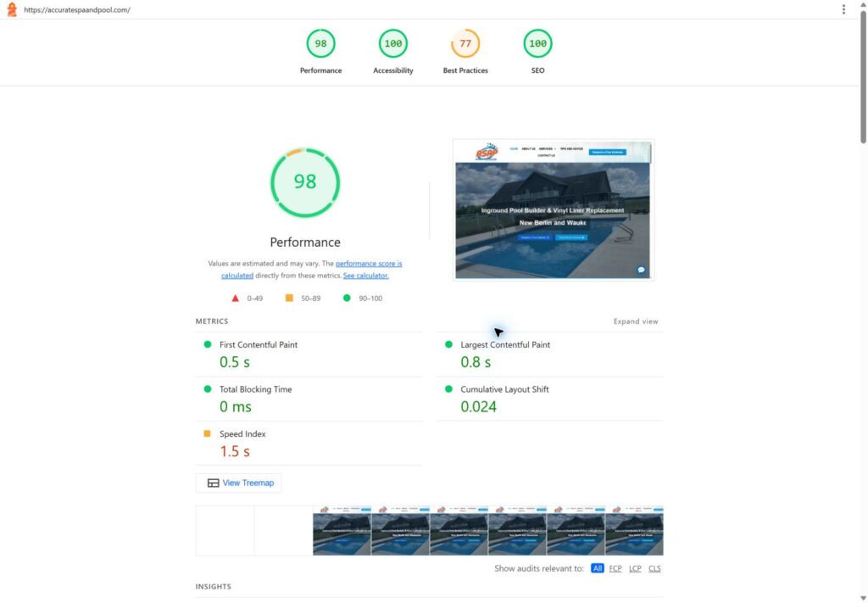
Task: Click the INSIGHTS section heading
Action: coord(213,586)
